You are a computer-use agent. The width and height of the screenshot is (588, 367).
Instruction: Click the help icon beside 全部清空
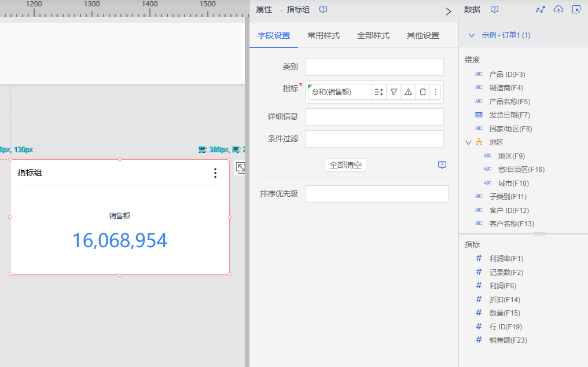click(x=442, y=165)
